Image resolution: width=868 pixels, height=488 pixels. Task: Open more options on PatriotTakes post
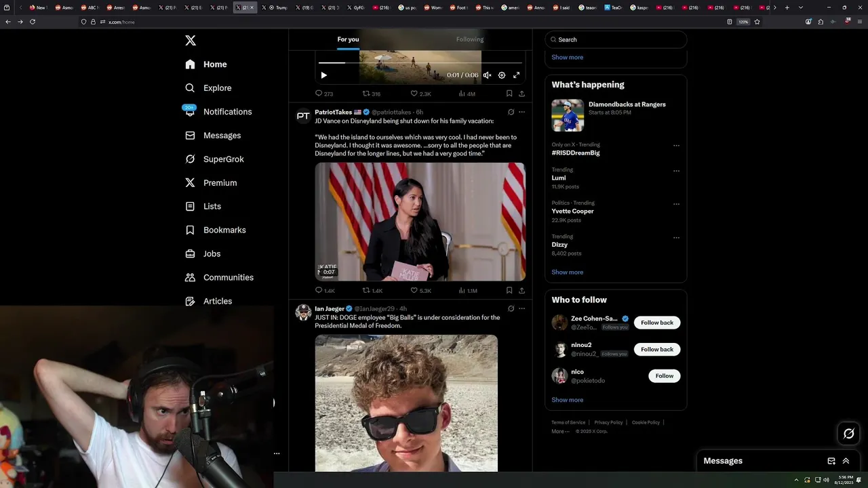(521, 112)
